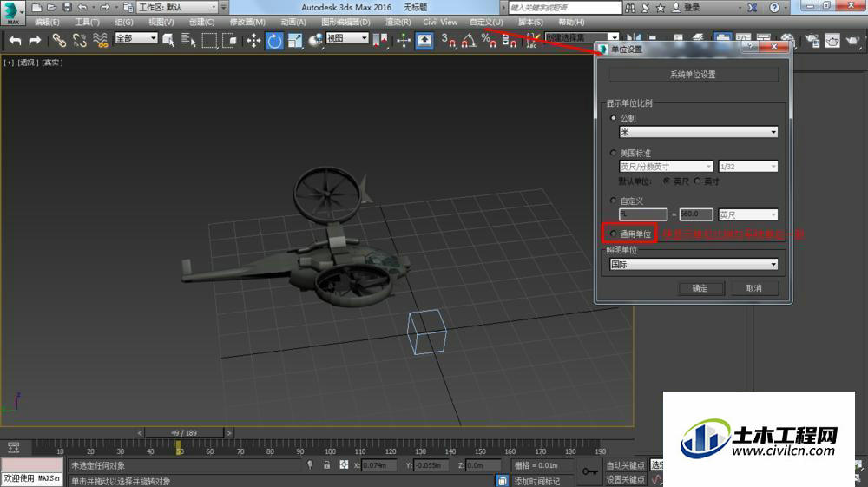
Task: Click the Open File folder icon
Action: coord(51,7)
